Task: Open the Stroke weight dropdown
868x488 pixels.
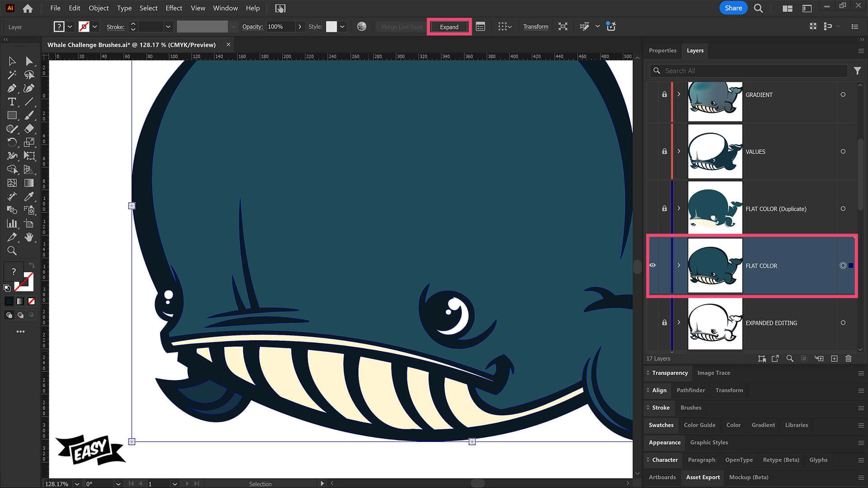Action: [168, 27]
